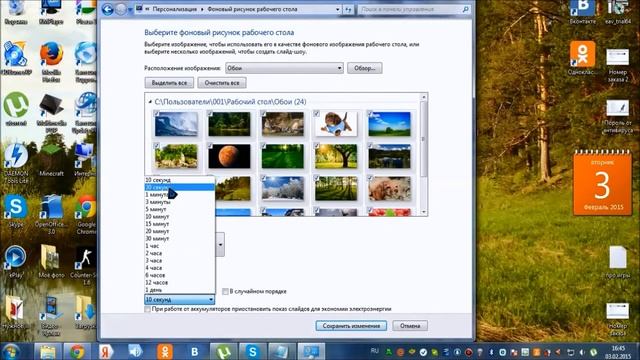640x360 pixels.
Task: Open the 'Номер заказа 2' desktop file
Action: tap(618, 65)
